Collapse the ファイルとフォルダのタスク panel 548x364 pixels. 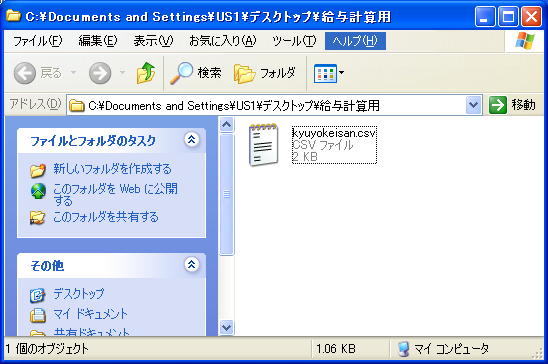click(192, 140)
